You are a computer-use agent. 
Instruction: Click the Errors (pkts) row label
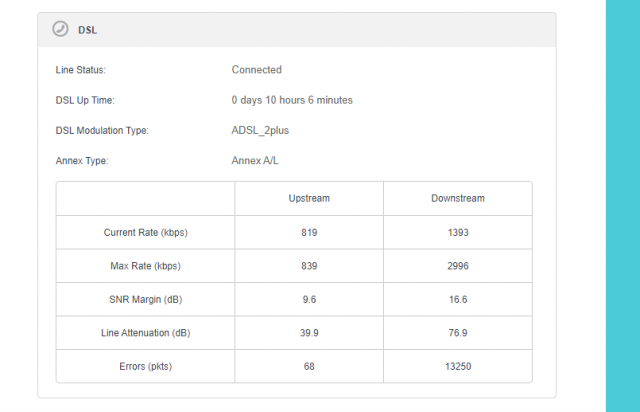(146, 366)
